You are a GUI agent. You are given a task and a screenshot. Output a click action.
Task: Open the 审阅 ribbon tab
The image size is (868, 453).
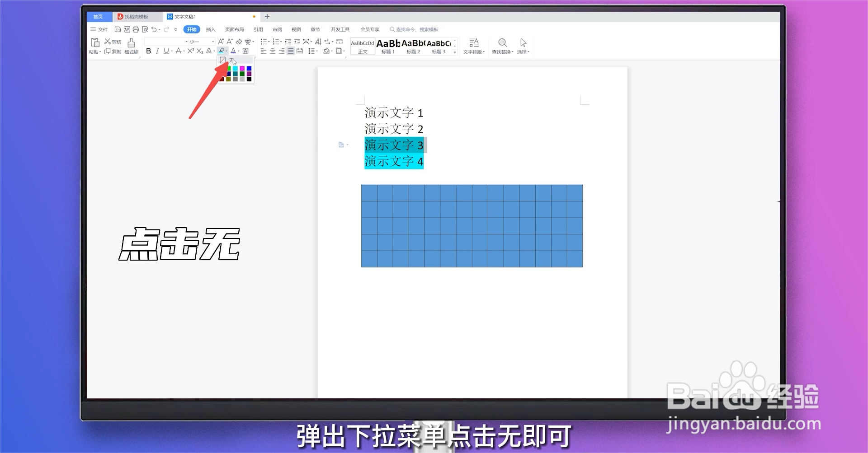[x=277, y=29]
